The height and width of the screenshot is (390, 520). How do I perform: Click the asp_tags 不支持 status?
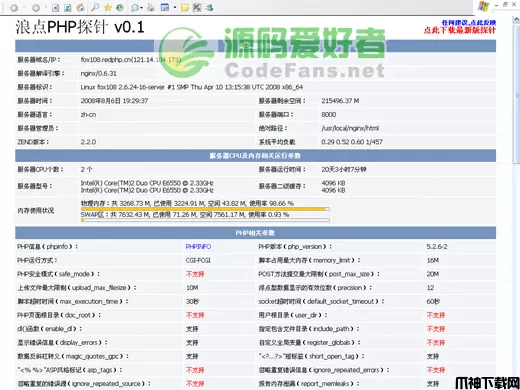click(x=195, y=370)
